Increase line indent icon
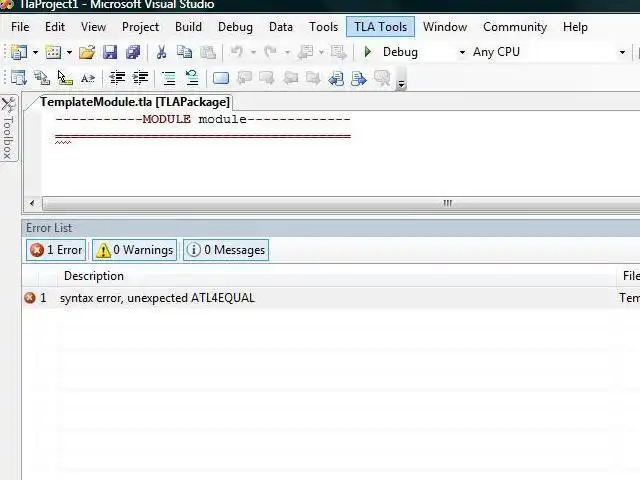Viewport: 640px width, 480px height. pos(140,78)
